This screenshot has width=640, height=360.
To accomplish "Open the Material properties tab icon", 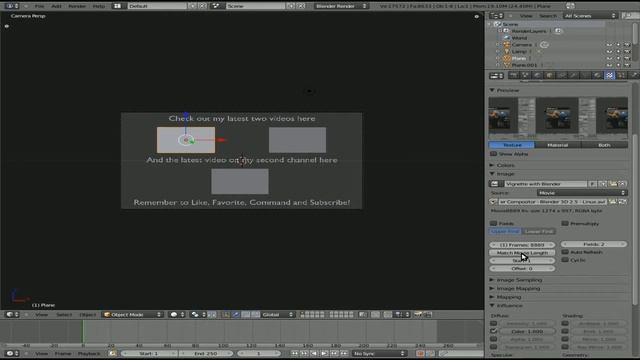I will pos(598,76).
